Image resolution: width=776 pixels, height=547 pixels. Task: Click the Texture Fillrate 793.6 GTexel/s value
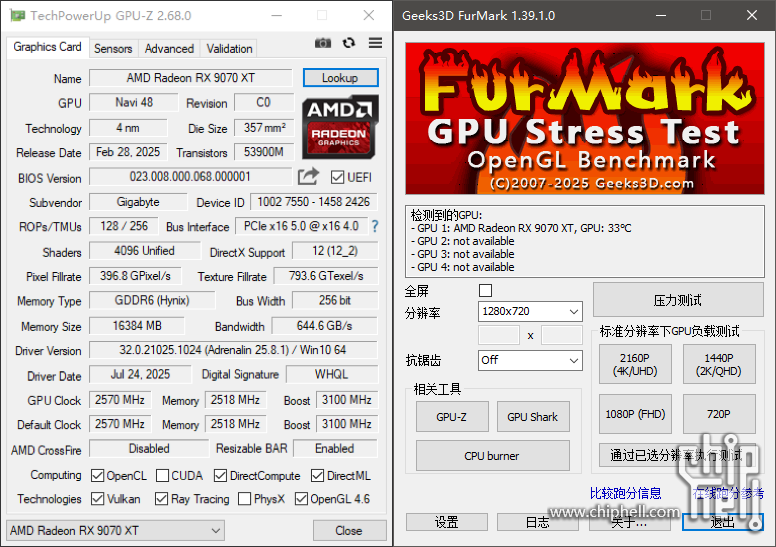click(326, 276)
